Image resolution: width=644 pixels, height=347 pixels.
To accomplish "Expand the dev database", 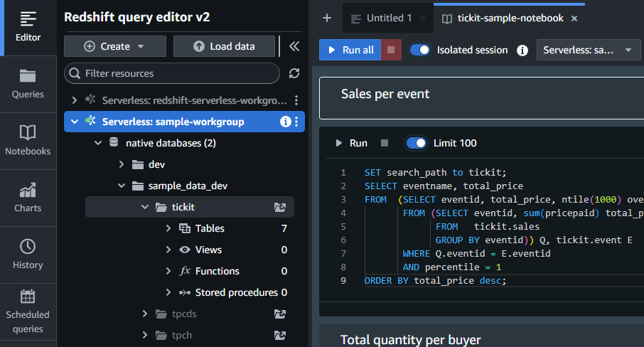I will [121, 164].
